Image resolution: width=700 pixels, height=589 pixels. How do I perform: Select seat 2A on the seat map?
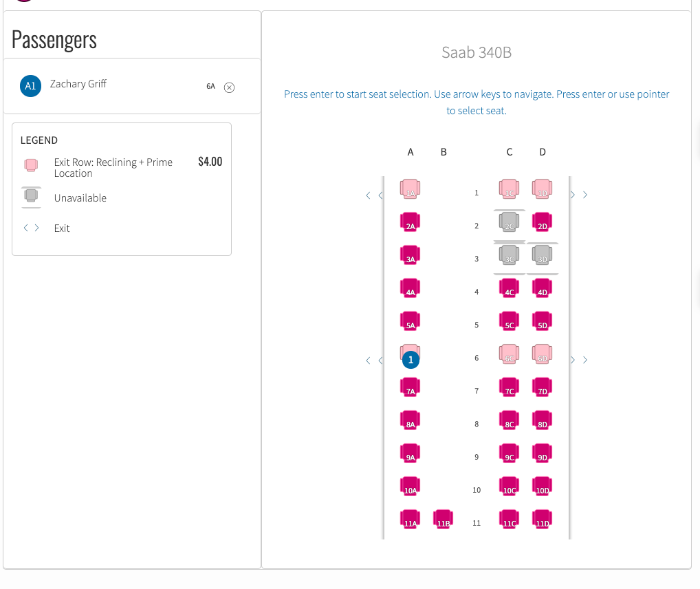[411, 222]
